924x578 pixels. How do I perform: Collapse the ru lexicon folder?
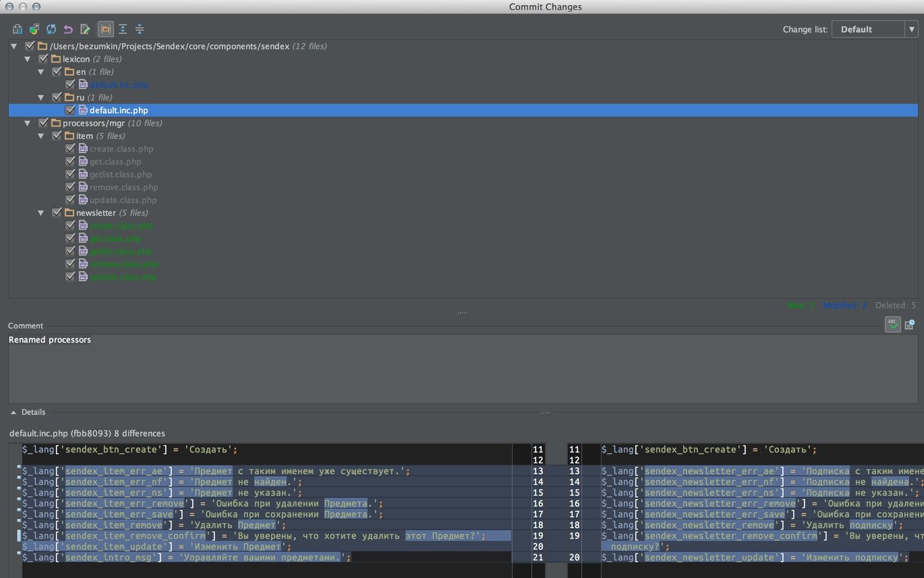tap(41, 98)
